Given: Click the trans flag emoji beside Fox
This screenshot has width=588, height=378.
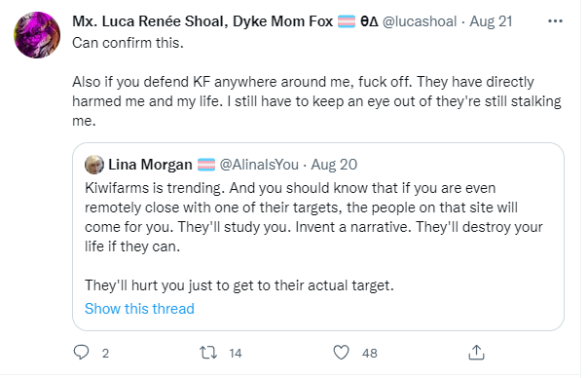Looking at the screenshot, I should pyautogui.click(x=347, y=21).
